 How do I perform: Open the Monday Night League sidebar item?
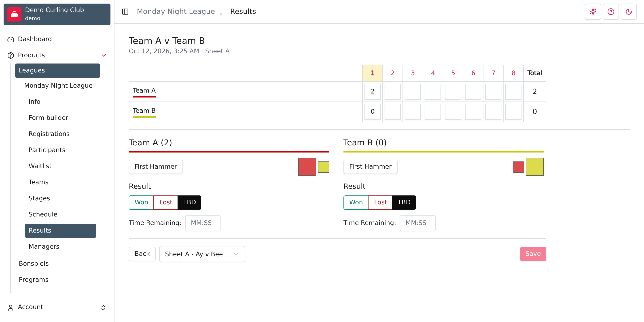(58, 86)
